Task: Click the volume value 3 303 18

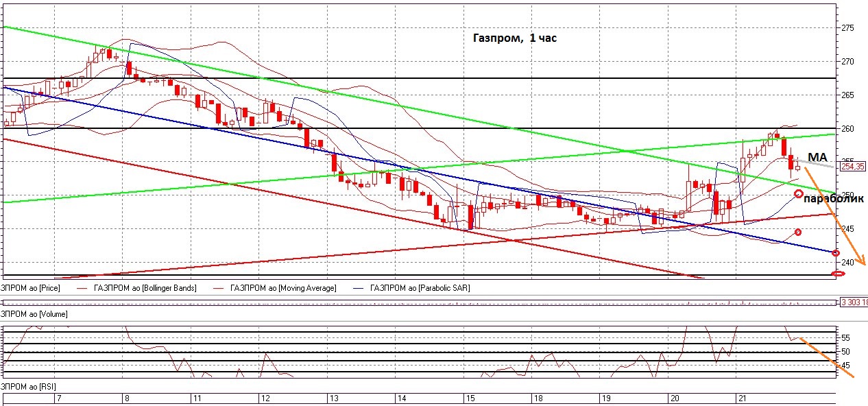Action: click(854, 302)
